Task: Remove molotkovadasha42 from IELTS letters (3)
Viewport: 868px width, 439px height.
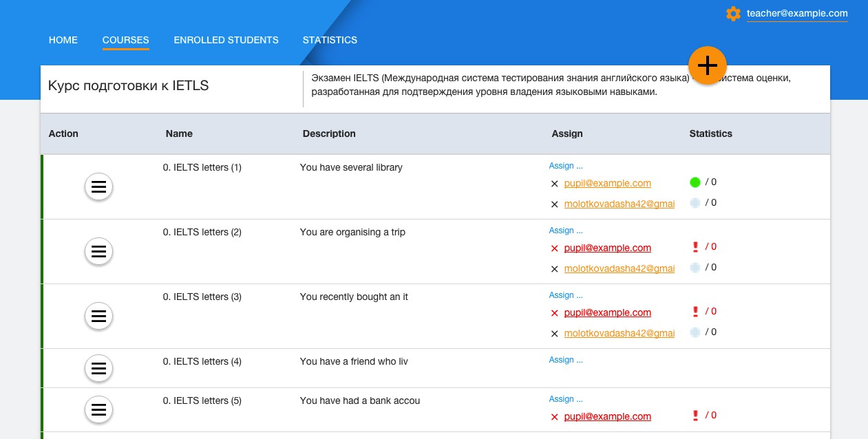Action: pyautogui.click(x=555, y=334)
